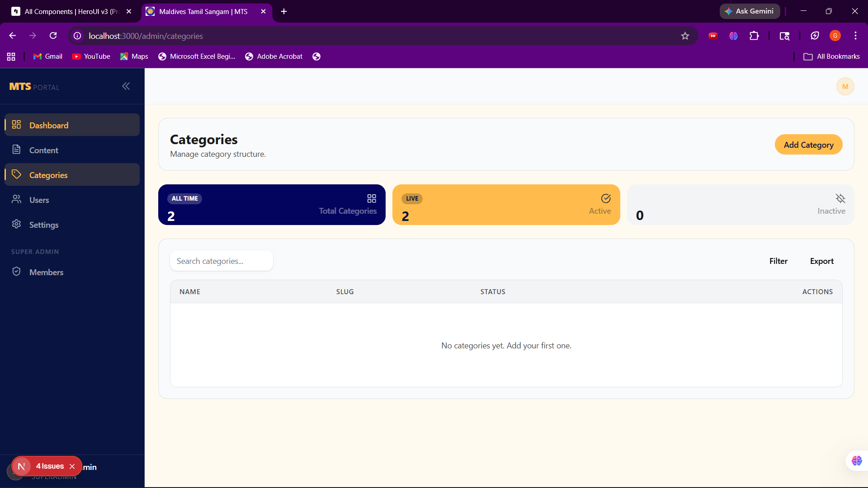Viewport: 868px width, 488px height.
Task: Click the Dashboard grid icon
Action: pyautogui.click(x=16, y=125)
